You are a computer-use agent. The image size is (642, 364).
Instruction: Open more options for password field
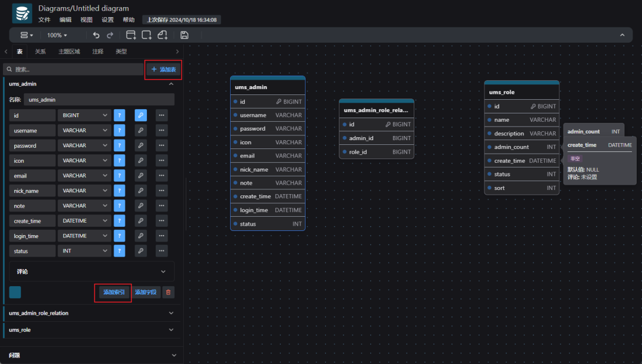tap(162, 145)
